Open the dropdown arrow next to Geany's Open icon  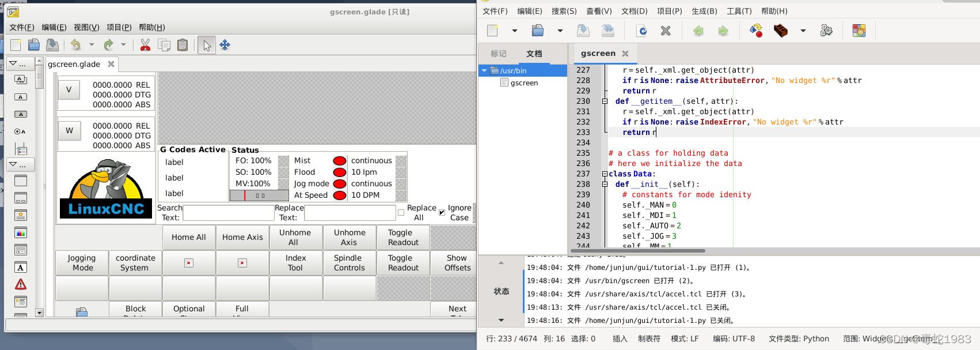560,31
